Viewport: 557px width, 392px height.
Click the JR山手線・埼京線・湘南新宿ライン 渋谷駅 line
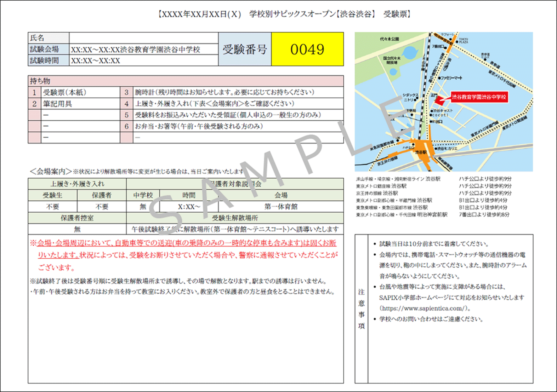click(398, 179)
